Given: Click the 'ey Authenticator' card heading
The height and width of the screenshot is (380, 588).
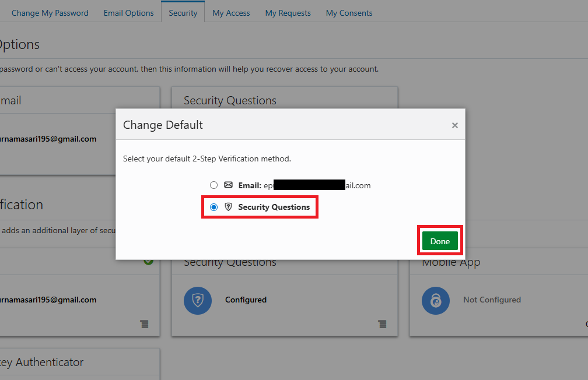Looking at the screenshot, I should pos(41,362).
